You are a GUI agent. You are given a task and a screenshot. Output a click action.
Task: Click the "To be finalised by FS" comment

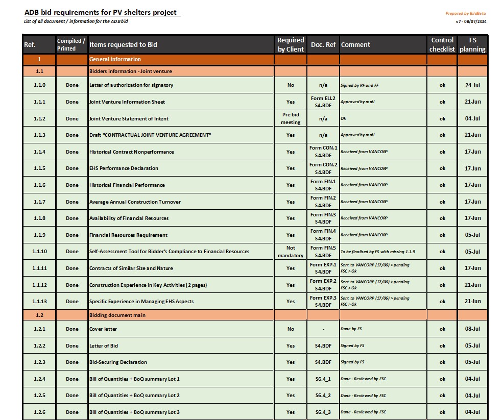tap(378, 252)
